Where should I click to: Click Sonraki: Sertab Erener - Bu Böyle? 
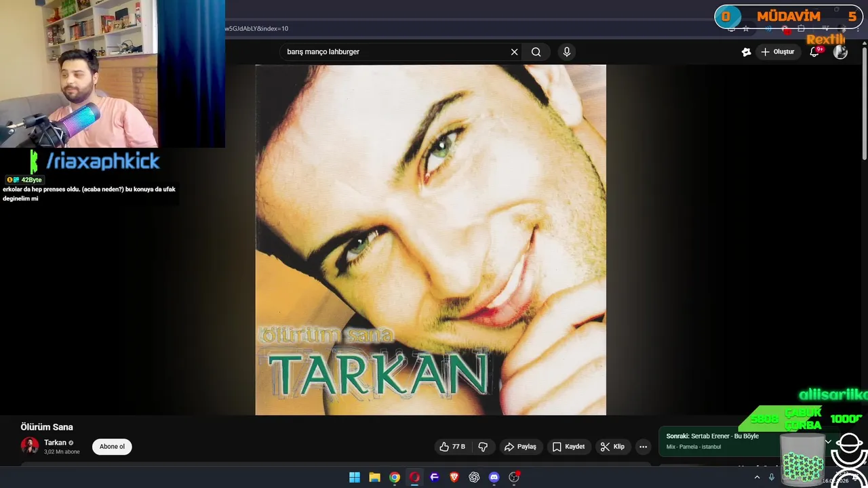point(713,436)
